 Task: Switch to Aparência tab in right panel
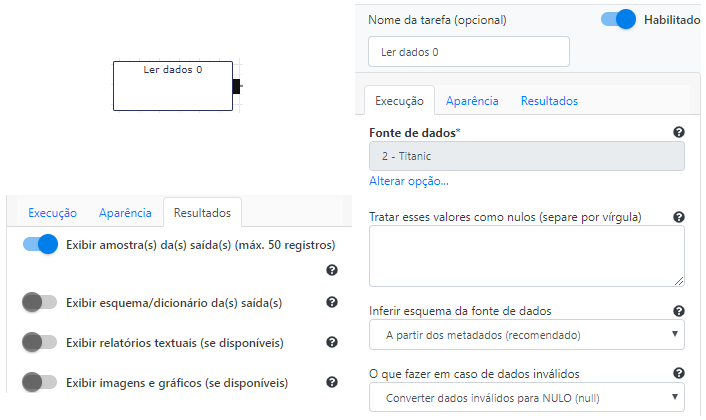tap(472, 101)
